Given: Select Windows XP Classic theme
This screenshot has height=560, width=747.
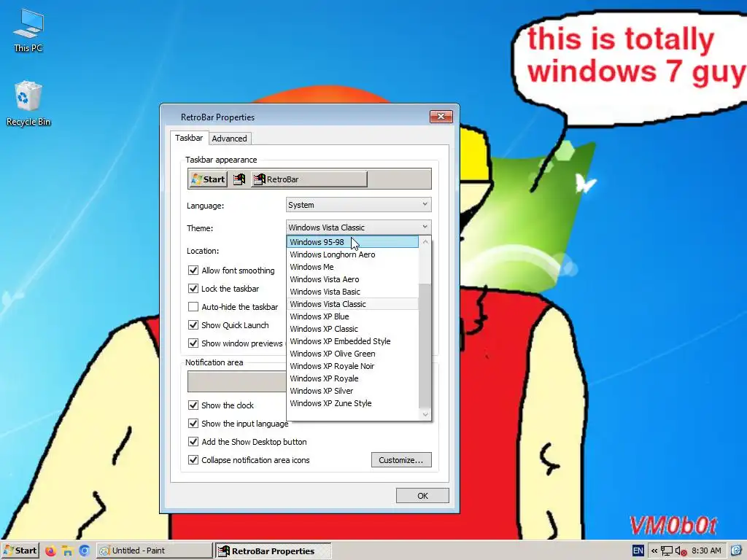Looking at the screenshot, I should pos(352,329).
